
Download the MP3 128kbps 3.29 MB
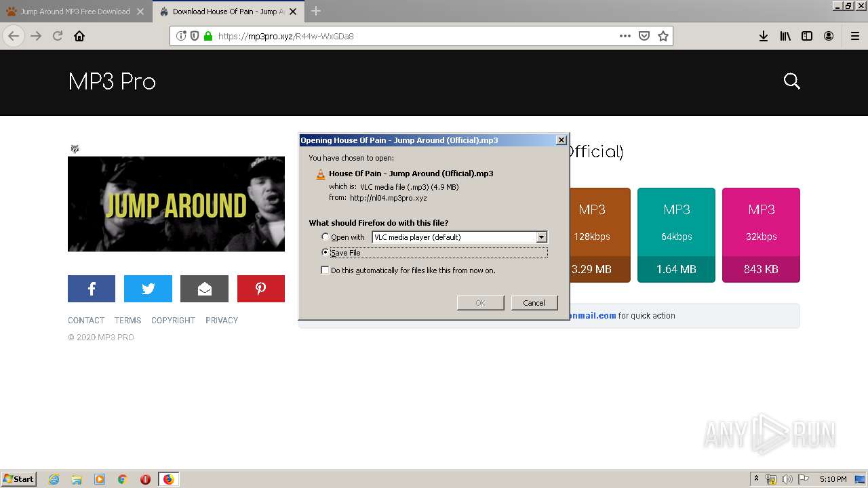[600, 235]
